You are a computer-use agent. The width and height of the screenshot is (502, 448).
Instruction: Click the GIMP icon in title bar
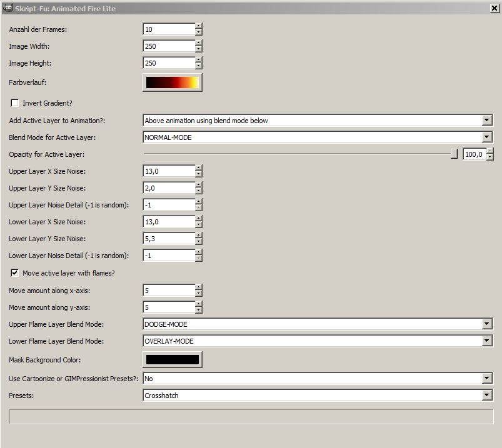tap(8, 8)
